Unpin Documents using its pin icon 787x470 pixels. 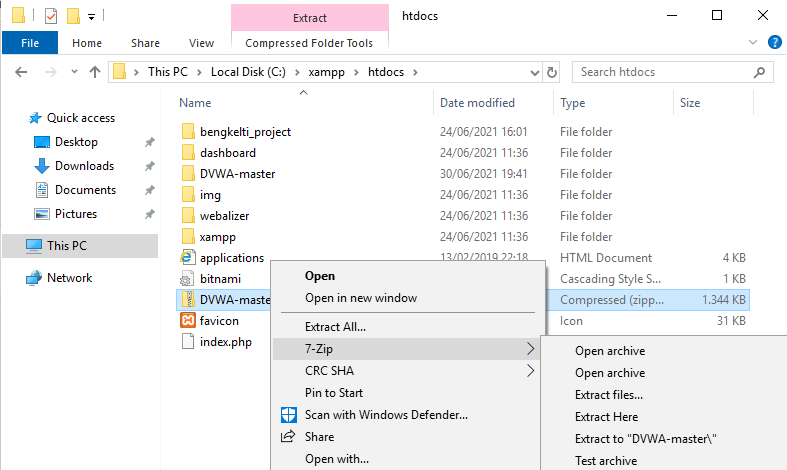tap(150, 190)
